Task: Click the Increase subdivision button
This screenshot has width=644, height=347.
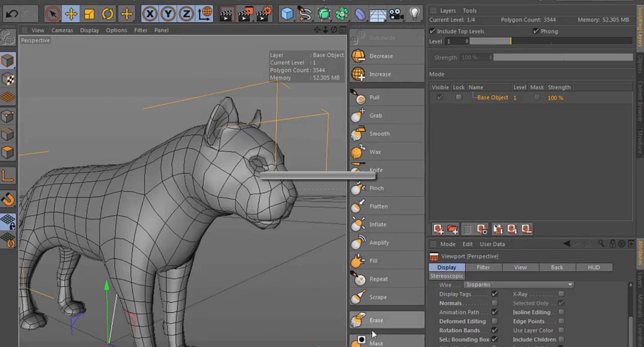Action: [x=380, y=74]
